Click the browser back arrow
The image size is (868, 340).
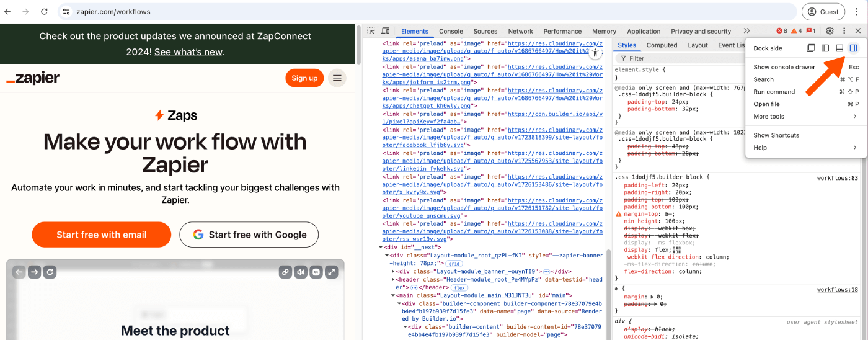(x=9, y=12)
